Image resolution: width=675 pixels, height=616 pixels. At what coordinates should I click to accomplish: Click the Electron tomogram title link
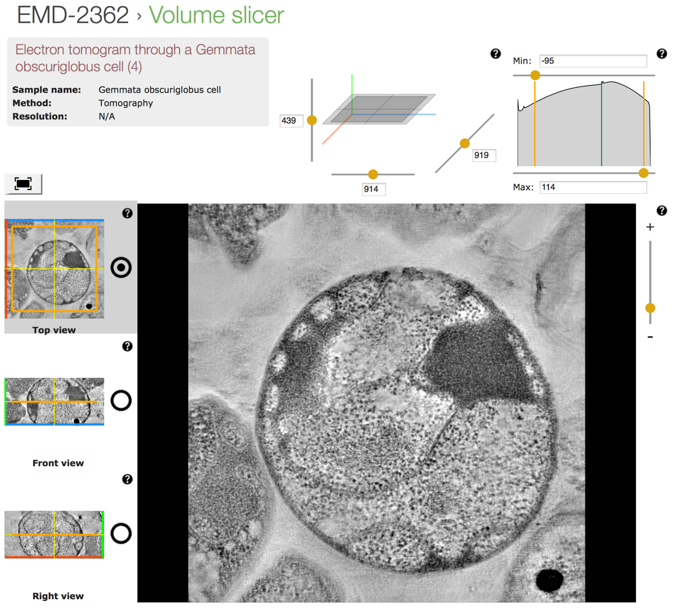(135, 58)
